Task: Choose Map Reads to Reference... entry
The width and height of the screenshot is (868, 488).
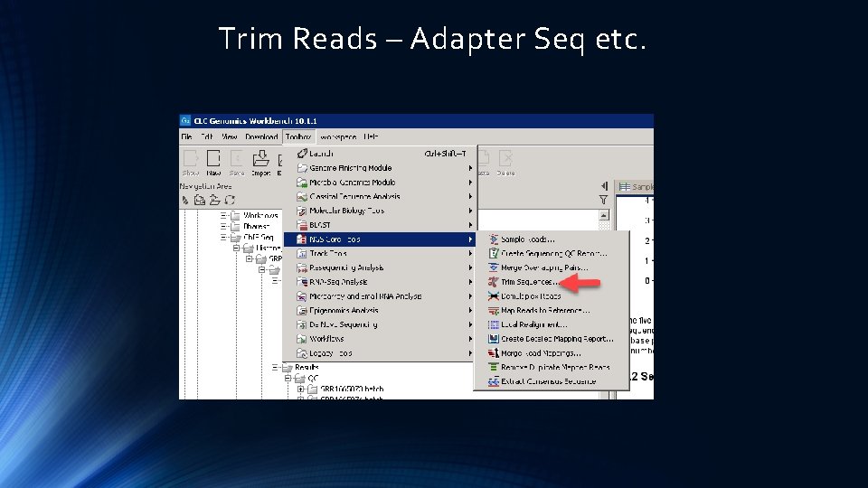Action: (551, 310)
